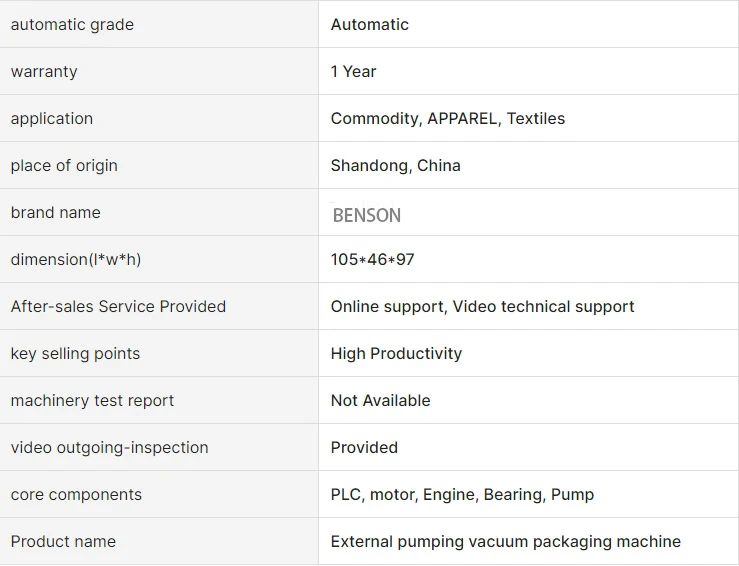Select 'Commodity, APPAREL, Textiles' value text
739x566 pixels.
[448, 119]
